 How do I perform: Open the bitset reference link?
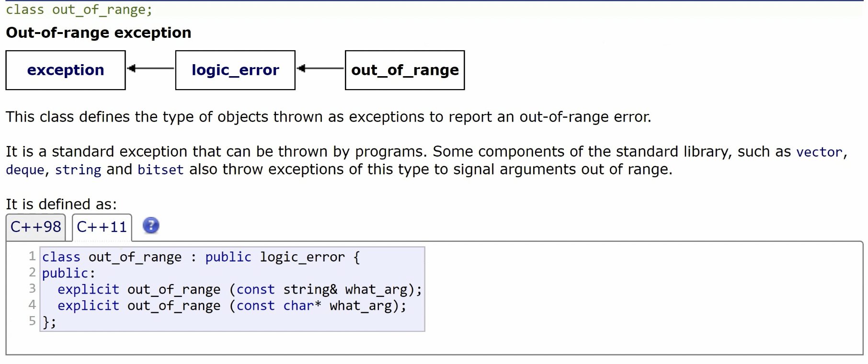pos(160,170)
